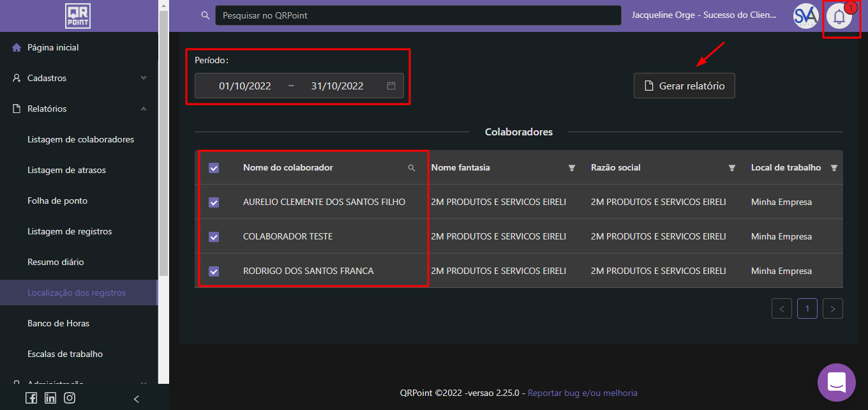
Task: Uncheck AURELIO CLEMENTE DOS SANTOS FILHO
Action: click(x=214, y=202)
